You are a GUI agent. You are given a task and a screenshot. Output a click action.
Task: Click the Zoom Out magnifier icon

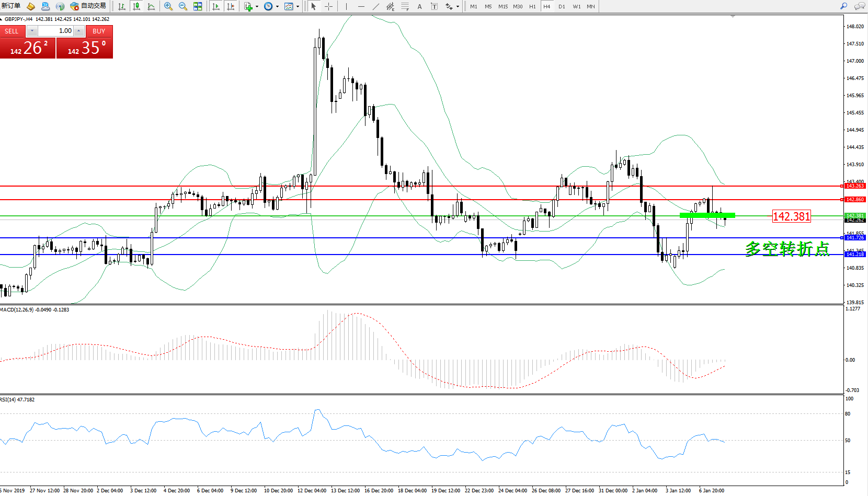[x=183, y=6]
